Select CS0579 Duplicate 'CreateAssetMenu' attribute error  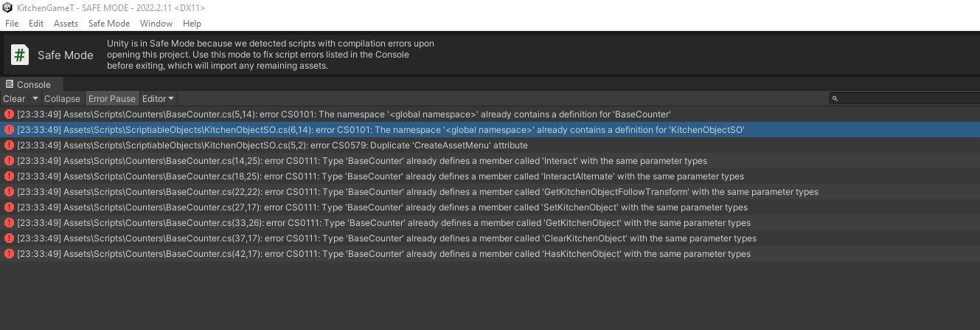click(x=490, y=145)
